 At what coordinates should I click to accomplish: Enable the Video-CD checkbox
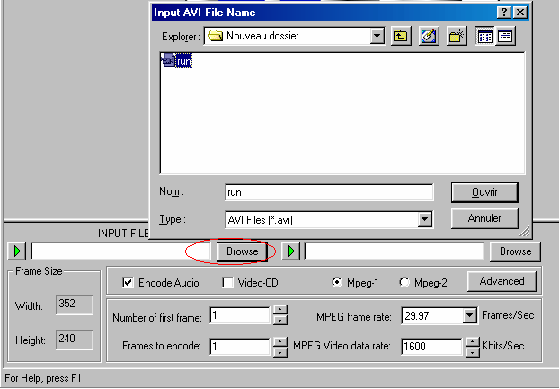pyautogui.click(x=228, y=283)
